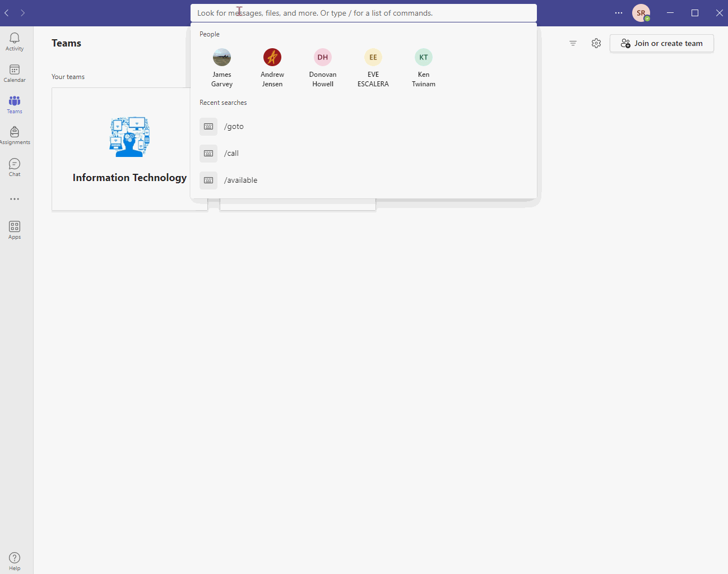The image size is (728, 574).
Task: Click the keyboard icon beside /goto
Action: (x=208, y=127)
